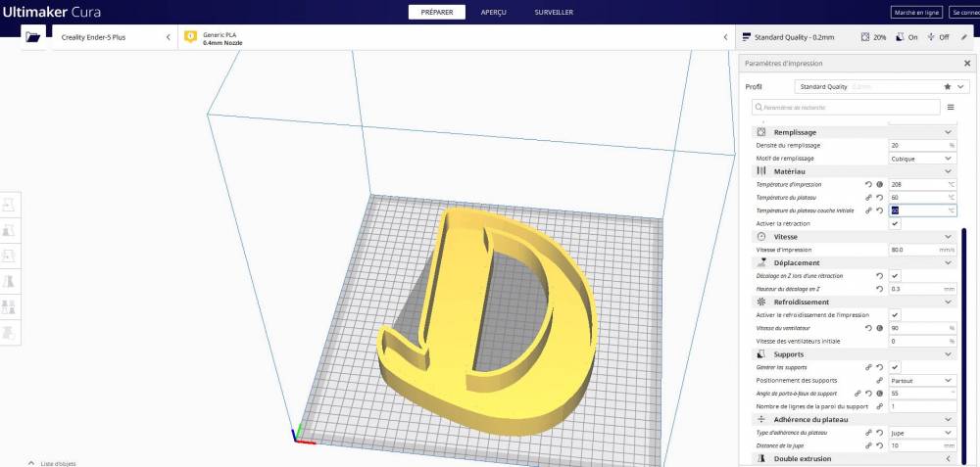Viewport: 980px width, 467px height.
Task: Reset Vitesse du ventilateur value
Action: [868, 328]
